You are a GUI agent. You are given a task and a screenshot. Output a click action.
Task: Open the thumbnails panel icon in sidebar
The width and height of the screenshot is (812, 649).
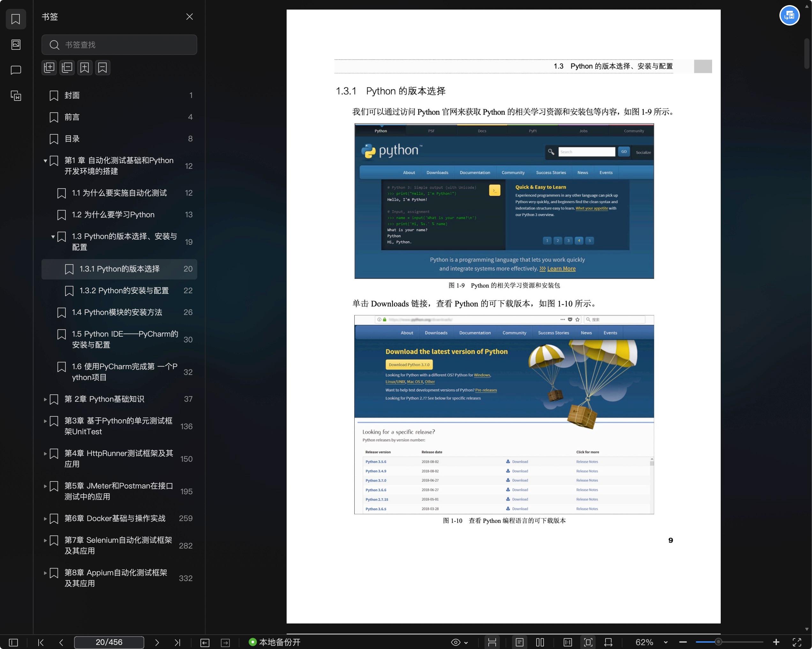point(15,44)
